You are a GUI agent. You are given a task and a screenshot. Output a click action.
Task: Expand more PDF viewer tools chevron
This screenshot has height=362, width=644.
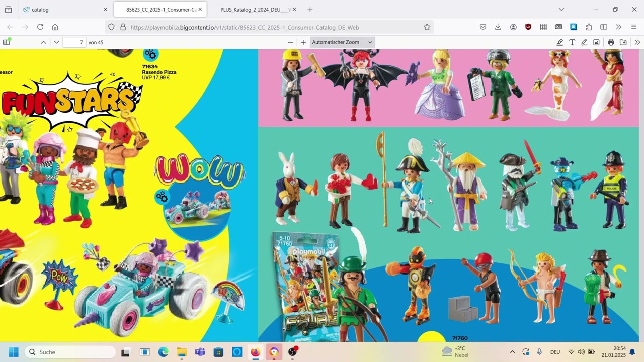click(x=637, y=42)
